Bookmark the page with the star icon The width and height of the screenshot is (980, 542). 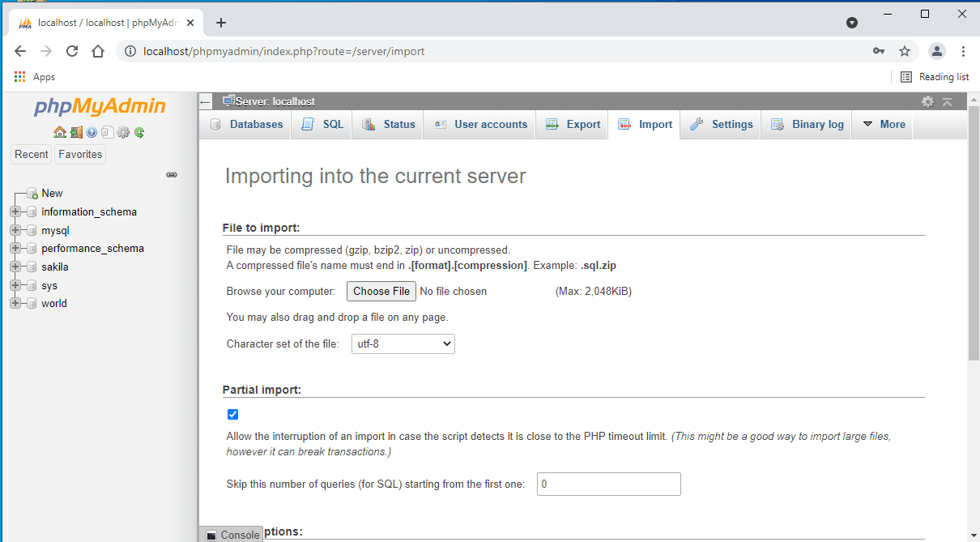905,50
